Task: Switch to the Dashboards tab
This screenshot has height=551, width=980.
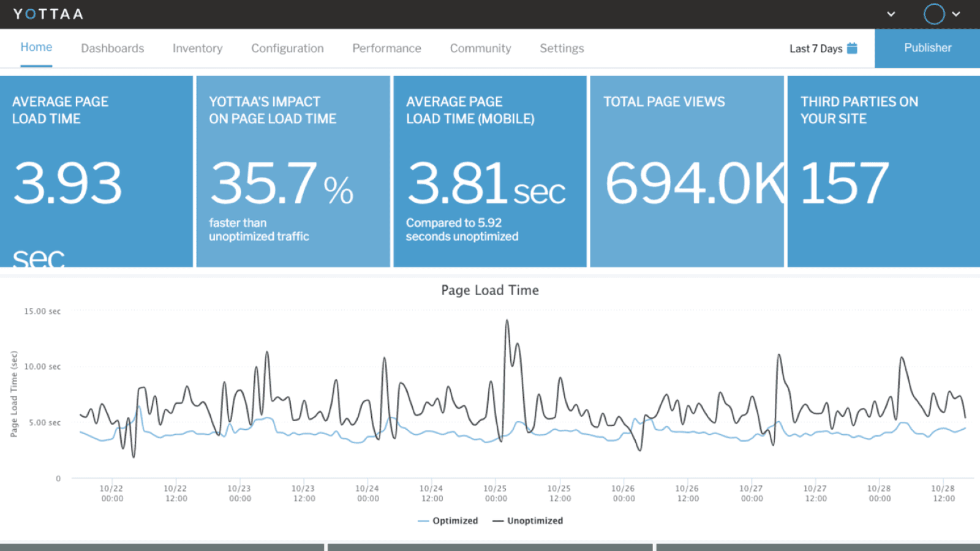Action: (x=113, y=48)
